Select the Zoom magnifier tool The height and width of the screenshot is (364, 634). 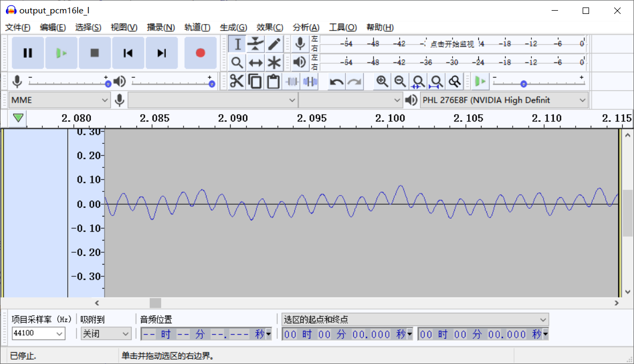coord(238,63)
